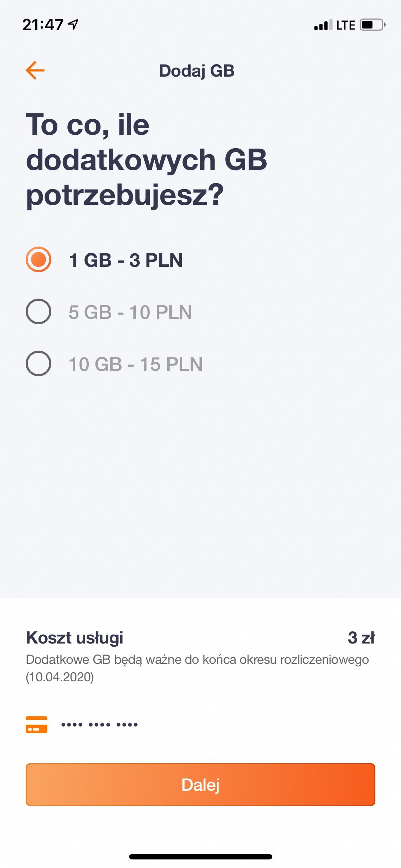The height and width of the screenshot is (868, 401).
Task: Tap the cellular signal strength bars
Action: (323, 25)
